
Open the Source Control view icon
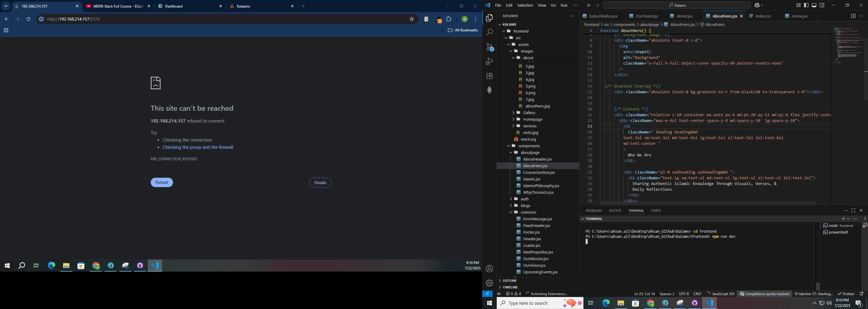489,47
